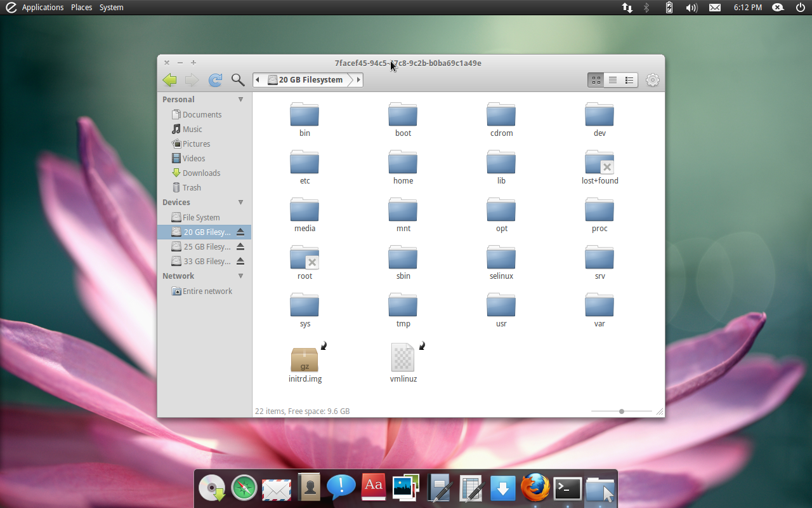
Task: Open the Places menu
Action: 81,8
